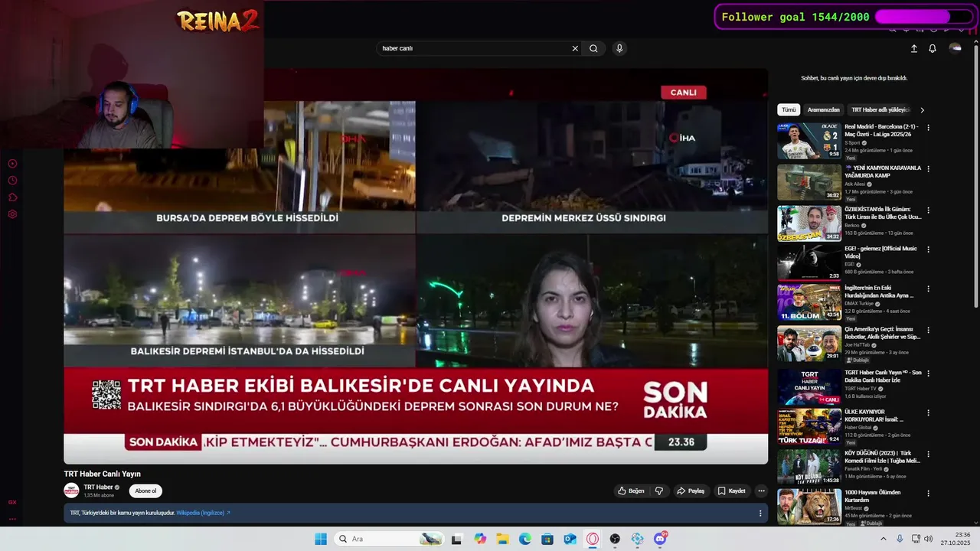Click the Windows taskbar search box Ara

390,539
